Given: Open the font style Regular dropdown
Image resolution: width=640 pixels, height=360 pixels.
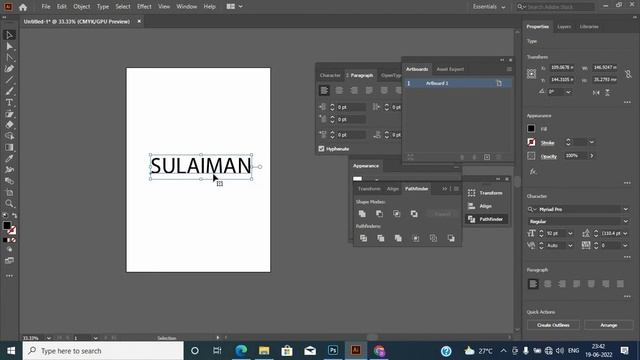Looking at the screenshot, I should pos(625,221).
